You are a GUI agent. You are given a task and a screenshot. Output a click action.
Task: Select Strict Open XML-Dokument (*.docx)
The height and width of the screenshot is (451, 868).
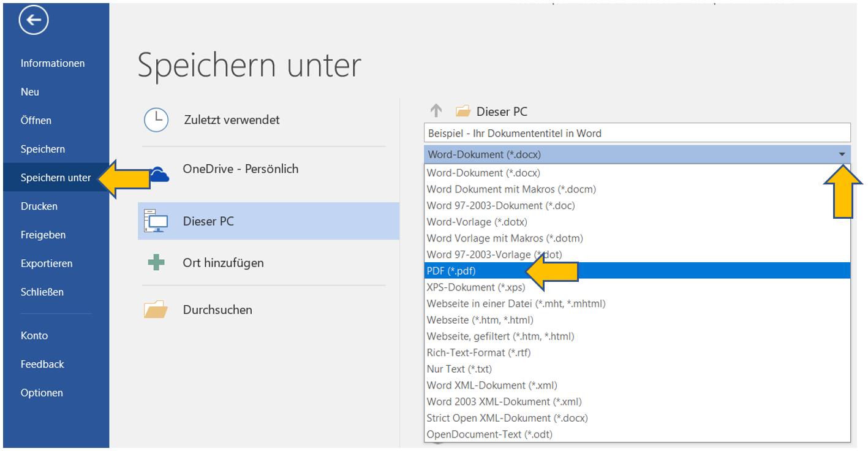click(637, 418)
